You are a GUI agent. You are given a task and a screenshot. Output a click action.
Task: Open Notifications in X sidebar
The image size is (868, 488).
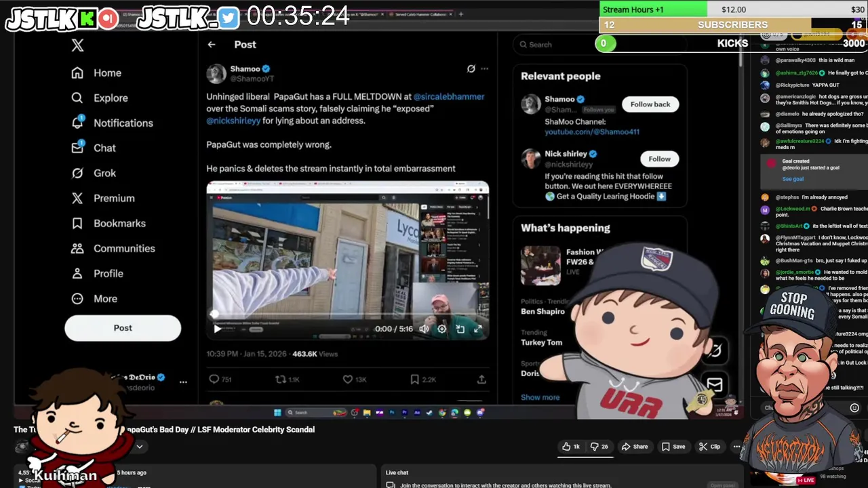point(112,123)
